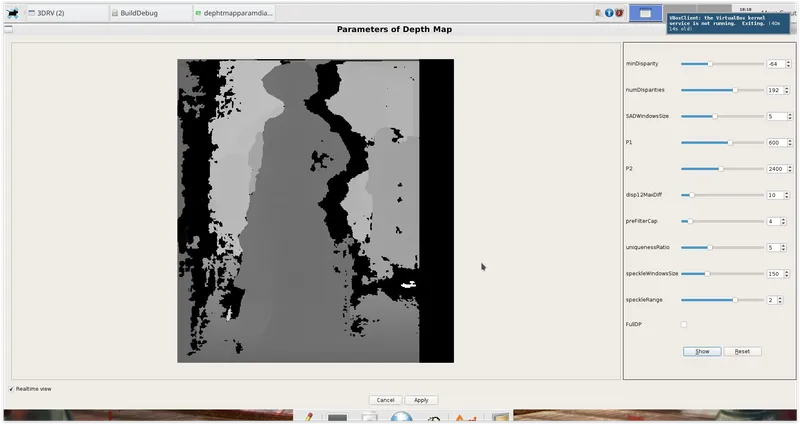Click the Show button
The height and width of the screenshot is (424, 800).
702,352
